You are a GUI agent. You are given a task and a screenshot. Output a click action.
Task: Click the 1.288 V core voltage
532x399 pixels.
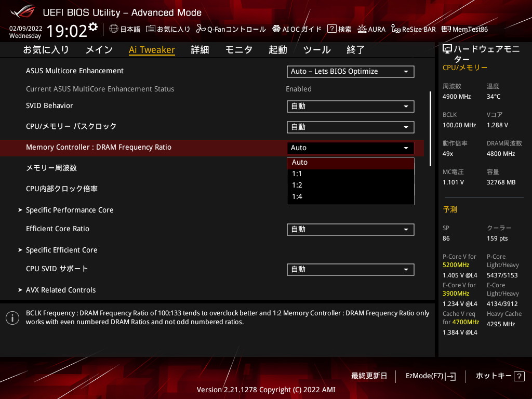pyautogui.click(x=497, y=125)
